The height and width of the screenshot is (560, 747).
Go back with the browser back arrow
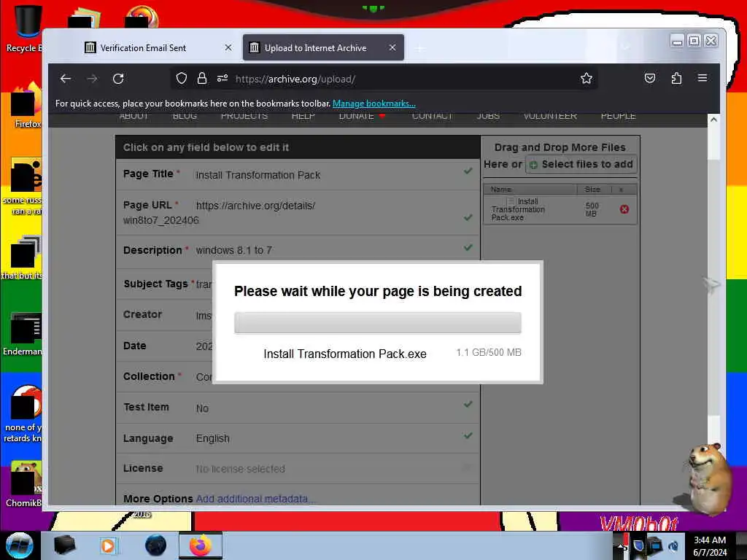coord(66,79)
